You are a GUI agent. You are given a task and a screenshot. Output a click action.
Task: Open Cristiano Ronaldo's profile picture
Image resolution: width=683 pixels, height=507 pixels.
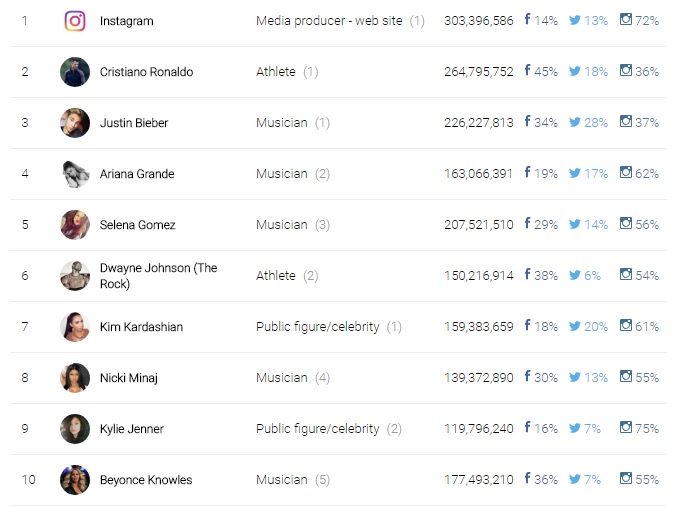point(75,72)
